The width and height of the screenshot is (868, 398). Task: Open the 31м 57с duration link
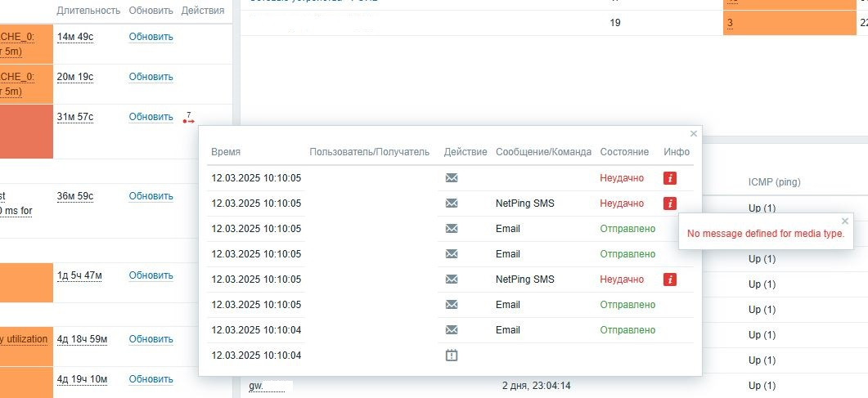click(75, 117)
